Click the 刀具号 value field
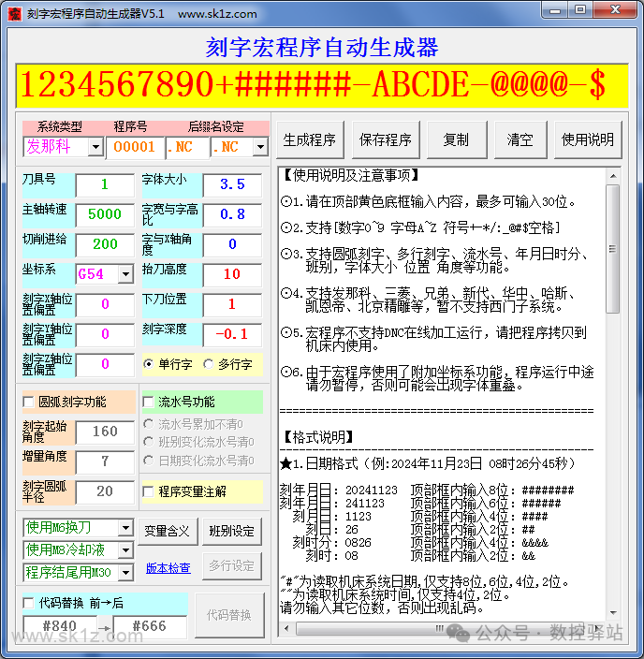Image resolution: width=644 pixels, height=659 pixels. click(x=105, y=185)
